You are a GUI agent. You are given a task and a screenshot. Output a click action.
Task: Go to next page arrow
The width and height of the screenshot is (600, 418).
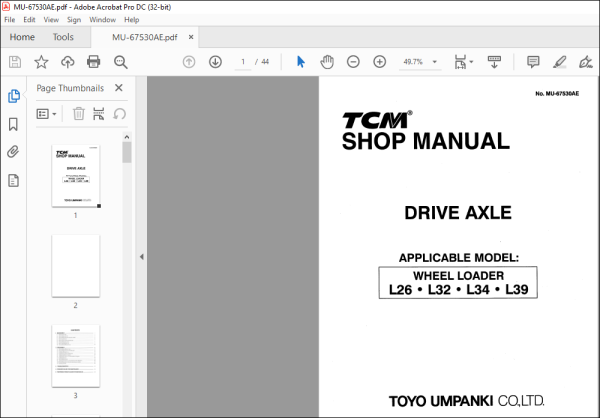pyautogui.click(x=215, y=62)
